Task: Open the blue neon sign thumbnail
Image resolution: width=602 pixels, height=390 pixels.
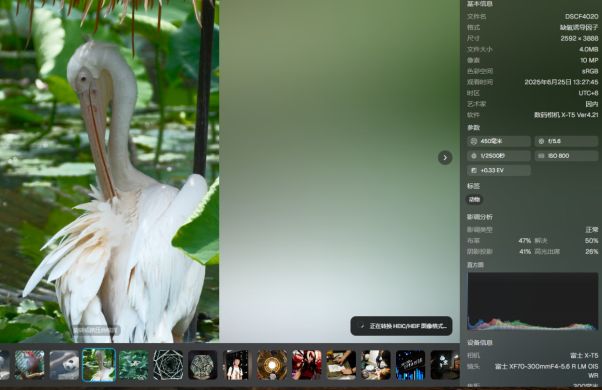Action: point(410,365)
